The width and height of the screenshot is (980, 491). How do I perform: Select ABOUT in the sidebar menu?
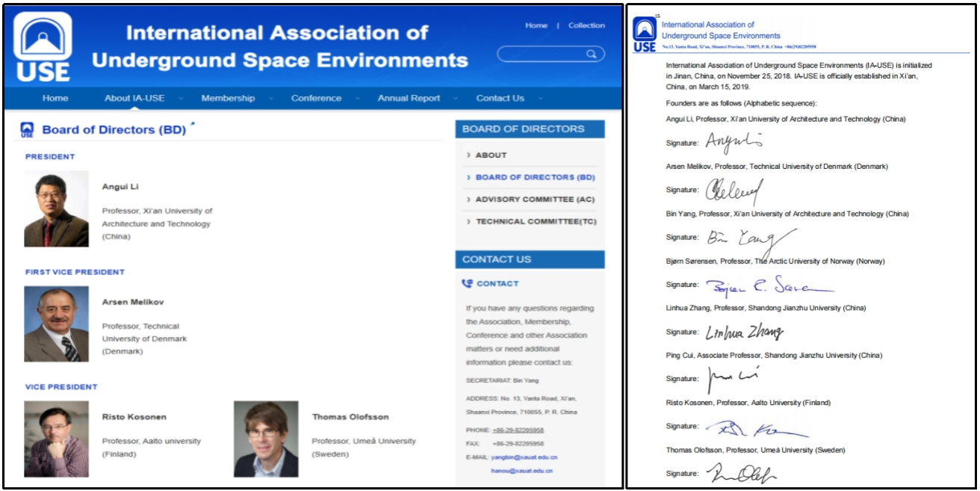(x=491, y=155)
